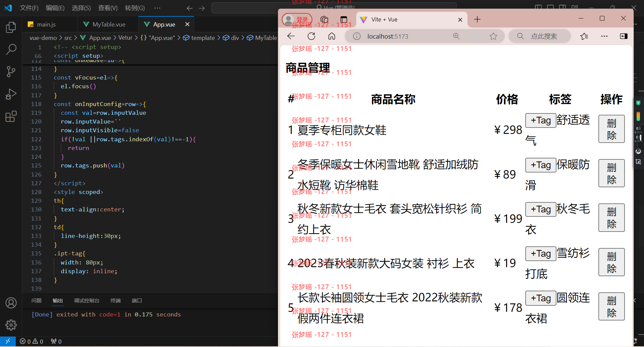
Task: Click the browser back arrow
Action: pos(291,36)
